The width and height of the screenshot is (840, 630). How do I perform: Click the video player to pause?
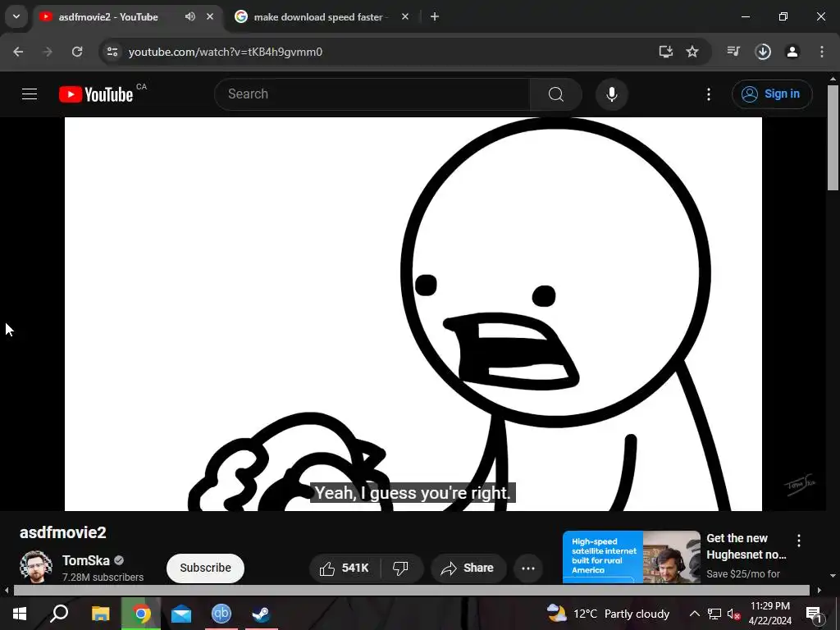[x=413, y=314]
